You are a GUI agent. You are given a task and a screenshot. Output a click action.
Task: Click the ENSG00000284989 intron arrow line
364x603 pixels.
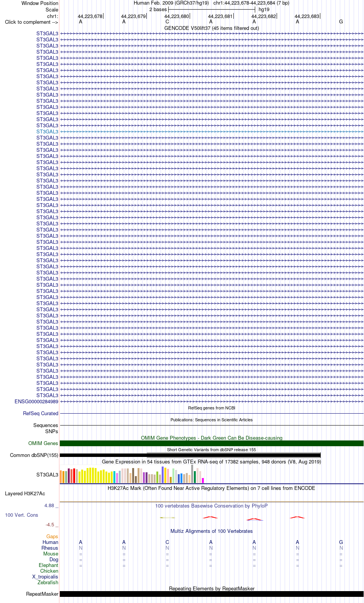click(x=212, y=401)
